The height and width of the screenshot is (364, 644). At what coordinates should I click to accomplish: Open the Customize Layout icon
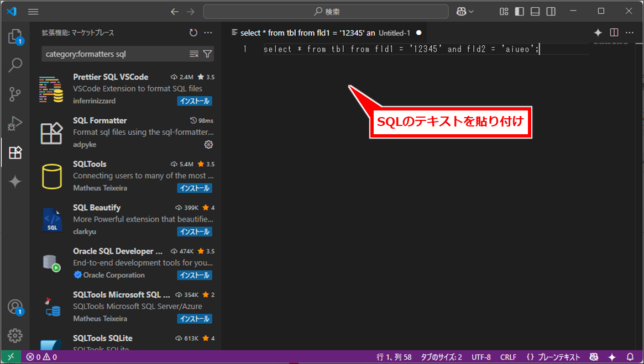(504, 12)
